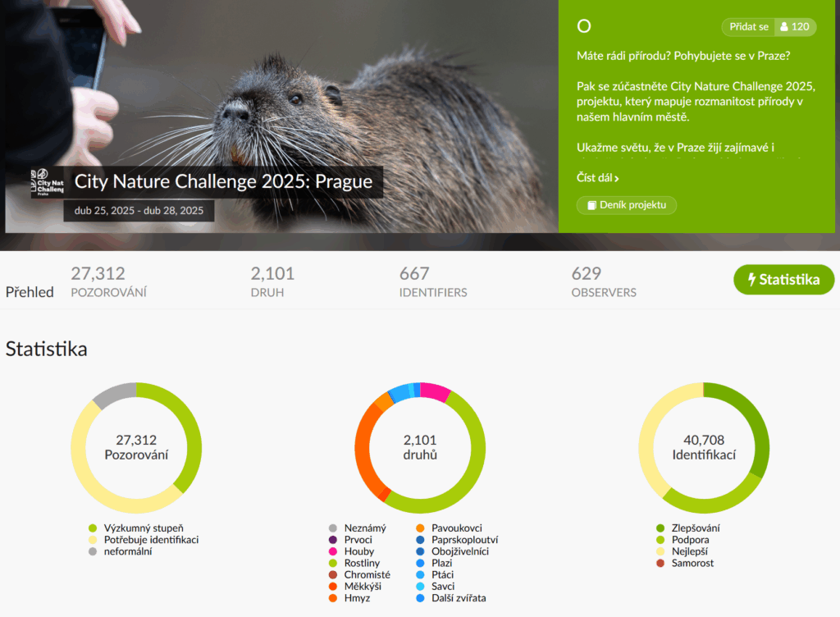Click the Savci legend dot
The height and width of the screenshot is (617, 840).
[421, 587]
